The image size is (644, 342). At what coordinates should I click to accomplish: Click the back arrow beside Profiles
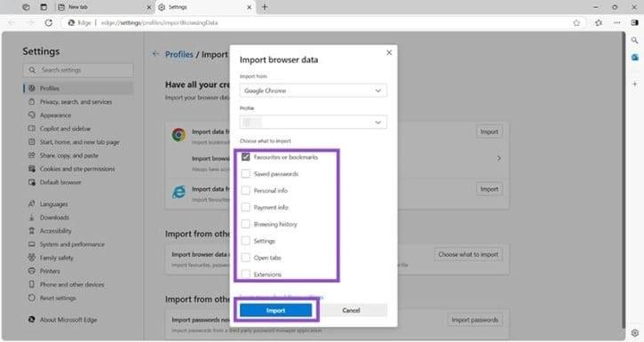tap(155, 54)
